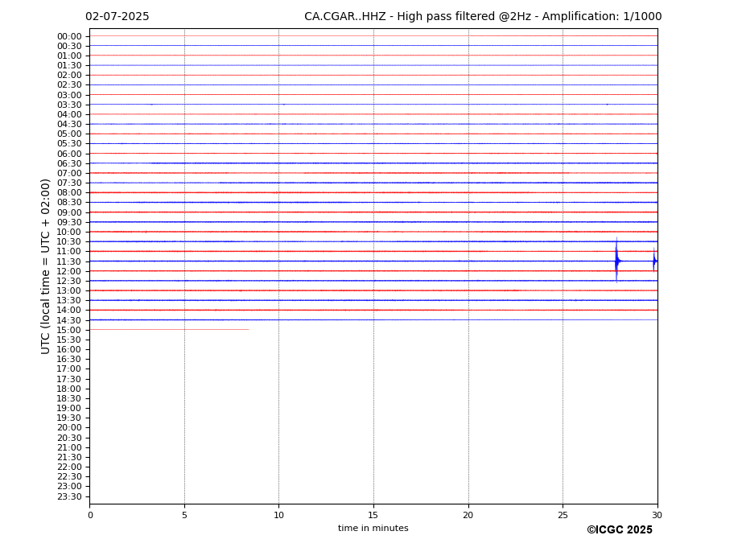
Task: Click the x-axis tick label 30
Action: [x=657, y=515]
